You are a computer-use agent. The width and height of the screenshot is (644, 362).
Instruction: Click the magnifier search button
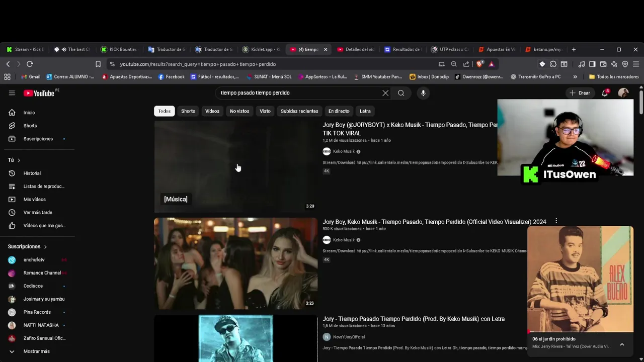click(x=401, y=93)
